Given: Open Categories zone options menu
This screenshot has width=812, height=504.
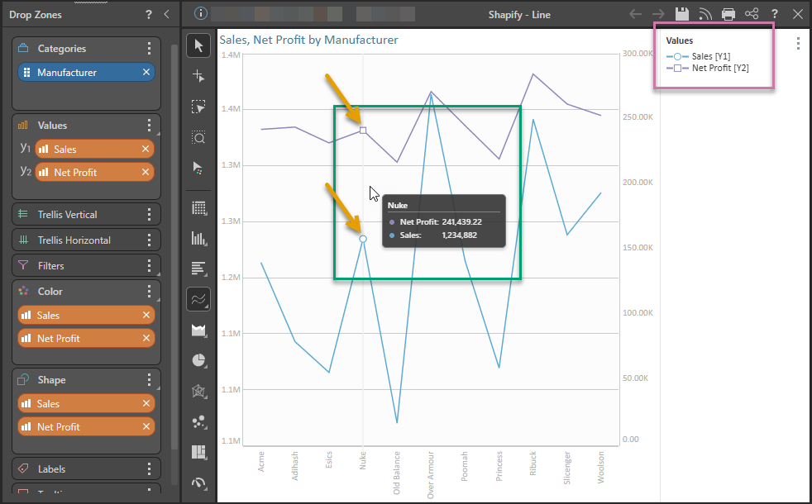Looking at the screenshot, I should tap(149, 49).
